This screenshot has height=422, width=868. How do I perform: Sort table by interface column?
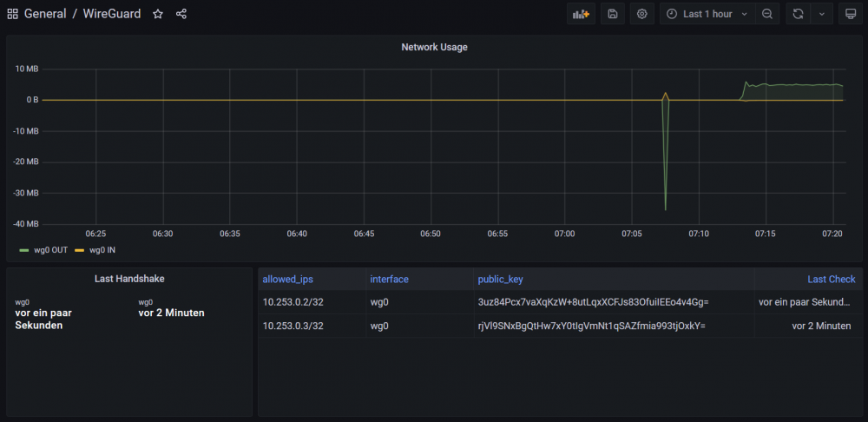(x=389, y=279)
